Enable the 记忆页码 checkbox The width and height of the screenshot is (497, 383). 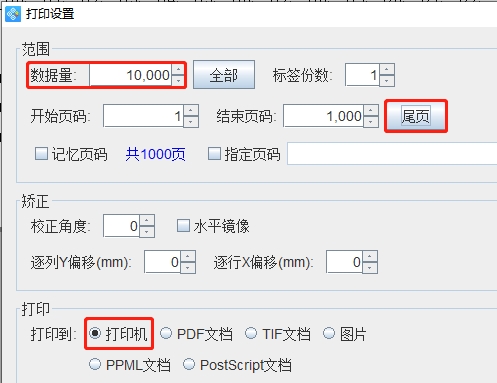pyautogui.click(x=41, y=154)
